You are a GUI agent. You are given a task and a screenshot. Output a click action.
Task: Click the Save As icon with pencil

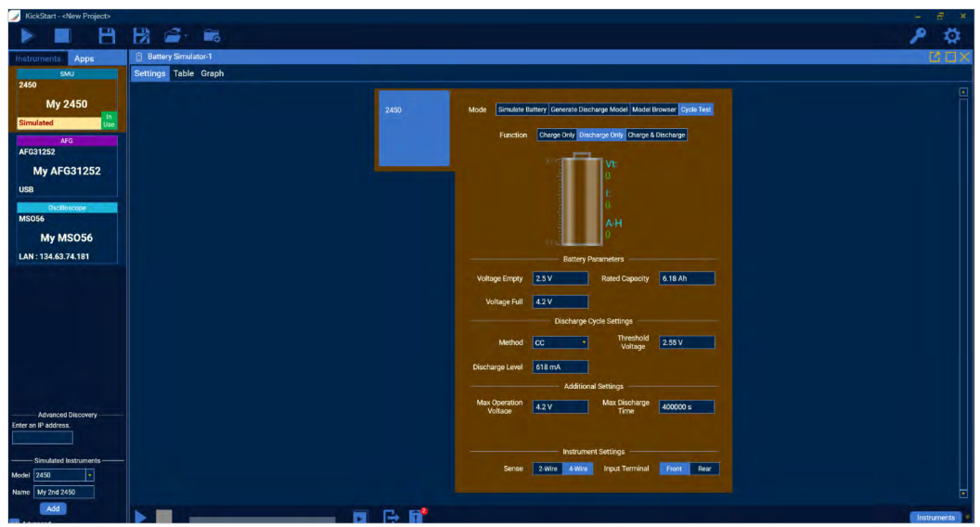click(x=141, y=36)
